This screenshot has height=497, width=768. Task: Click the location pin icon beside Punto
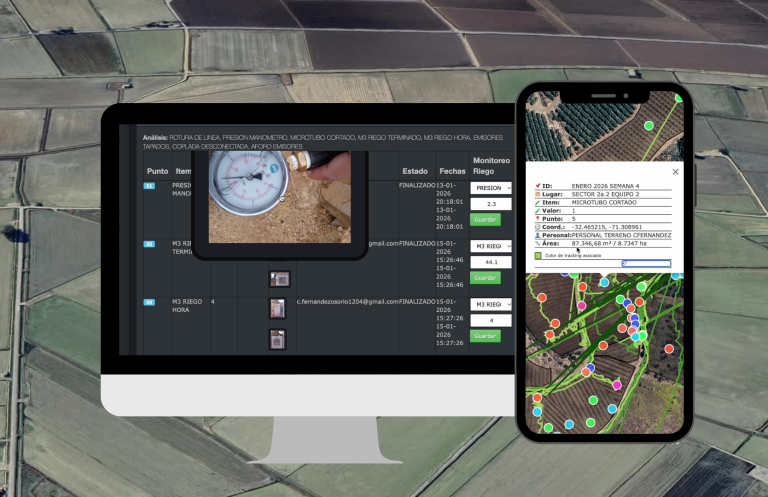tap(538, 218)
